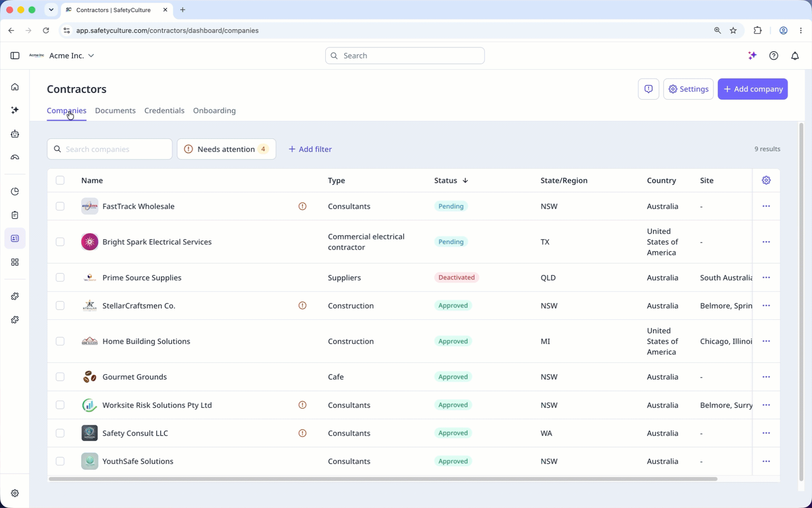The width and height of the screenshot is (812, 508).
Task: Open the Home icon in sidebar
Action: [15, 87]
